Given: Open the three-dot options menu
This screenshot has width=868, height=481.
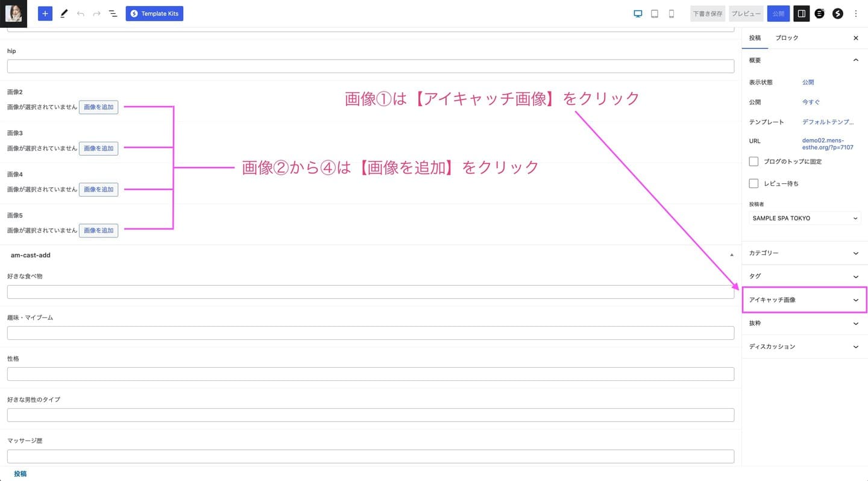Looking at the screenshot, I should (x=856, y=13).
